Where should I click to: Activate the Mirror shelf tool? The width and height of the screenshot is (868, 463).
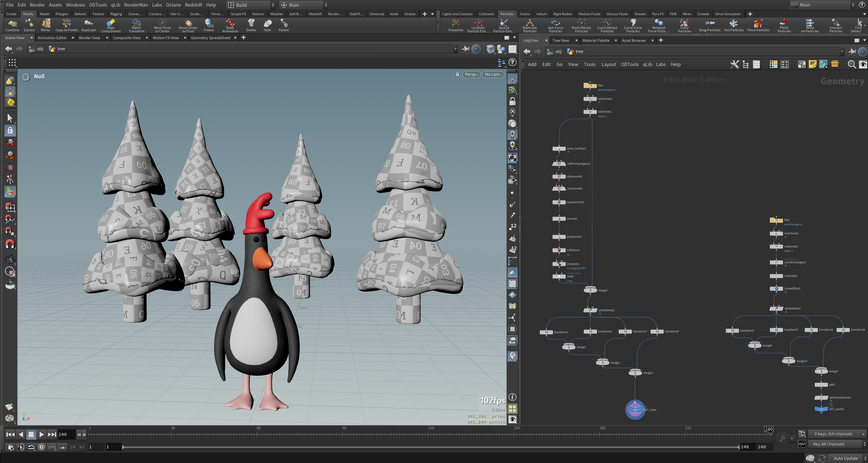pos(45,25)
